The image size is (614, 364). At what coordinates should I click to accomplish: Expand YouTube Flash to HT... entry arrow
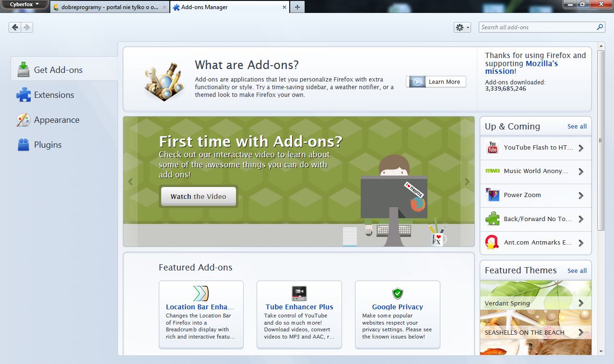581,148
